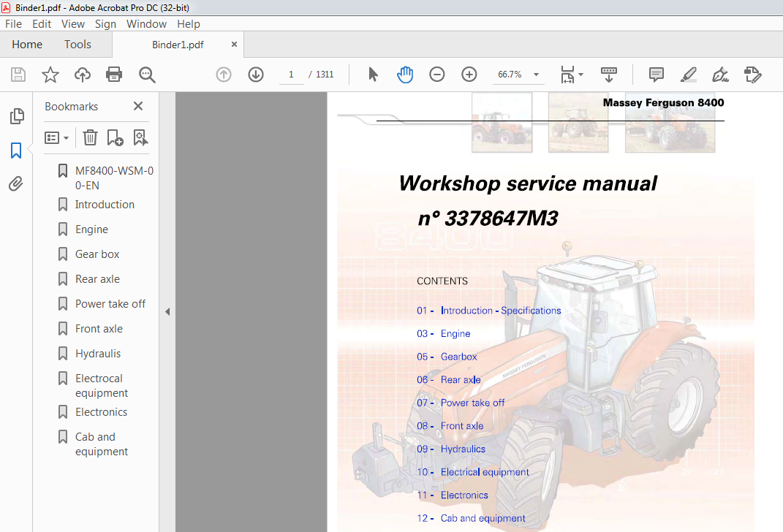Delete selected bookmark trash icon
Screen dimensions: 783x532
[x=90, y=137]
